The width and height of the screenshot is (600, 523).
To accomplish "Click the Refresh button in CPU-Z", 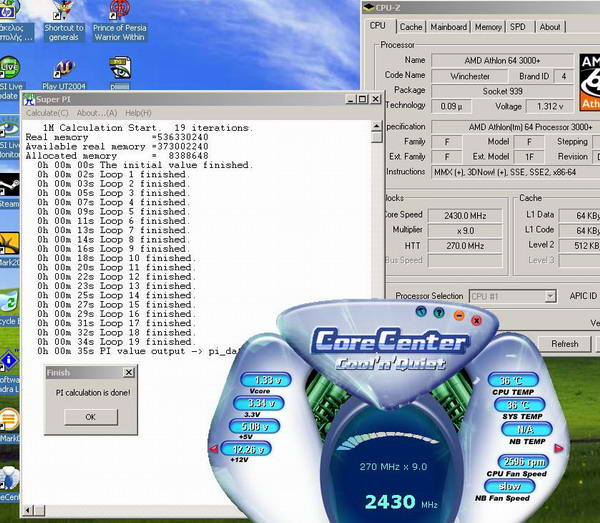I will [565, 344].
